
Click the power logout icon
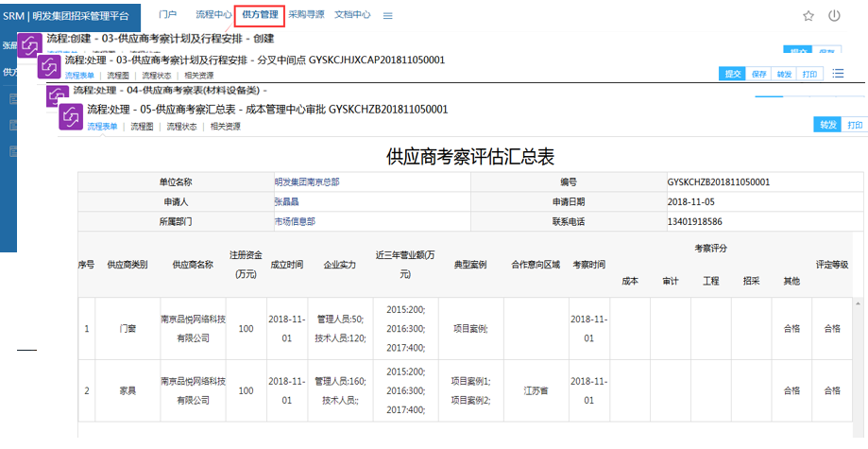coord(834,16)
